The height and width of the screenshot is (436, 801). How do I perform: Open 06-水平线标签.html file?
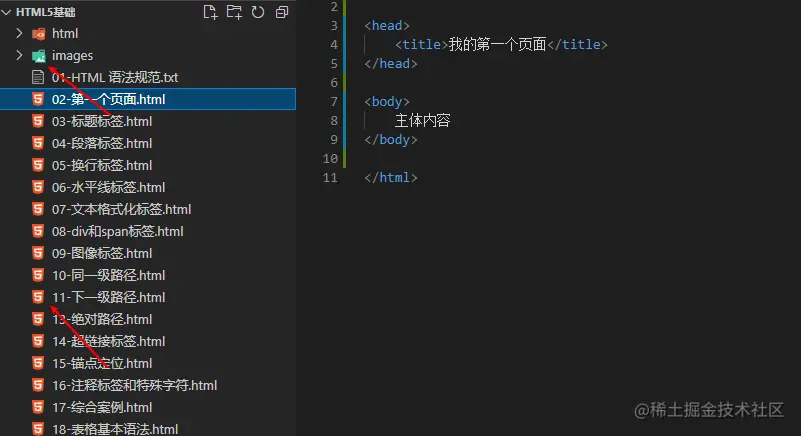tap(108, 187)
